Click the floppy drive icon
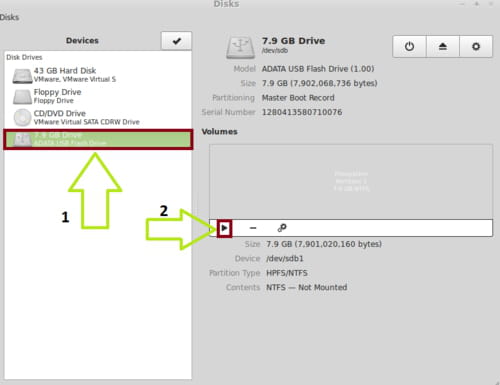Screen dimensions: 500x385 [22, 97]
